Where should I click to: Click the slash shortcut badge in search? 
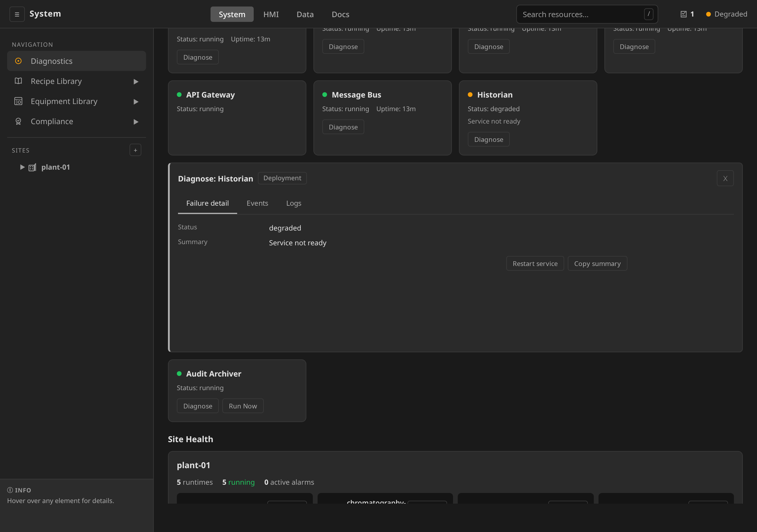(x=648, y=14)
